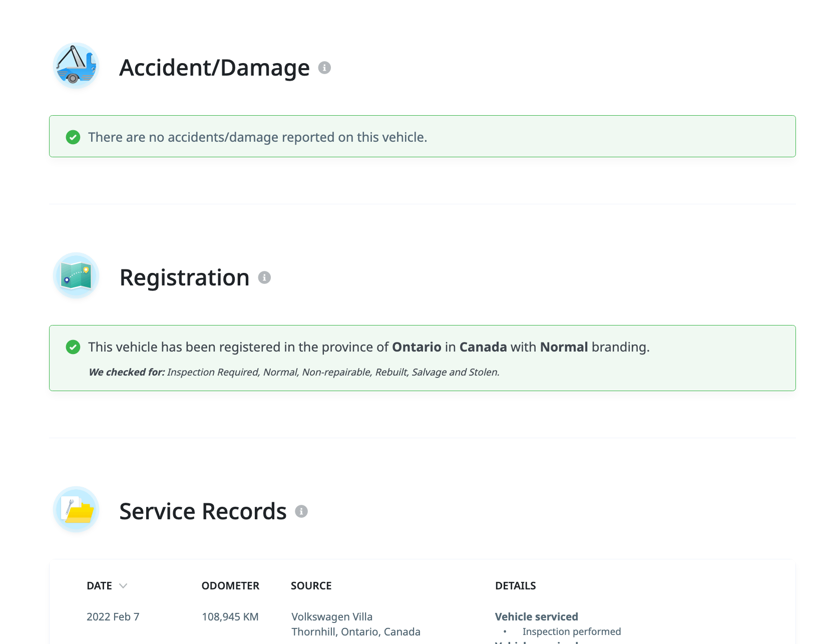Select the Registration section heading
This screenshot has height=644, width=828.
(184, 277)
